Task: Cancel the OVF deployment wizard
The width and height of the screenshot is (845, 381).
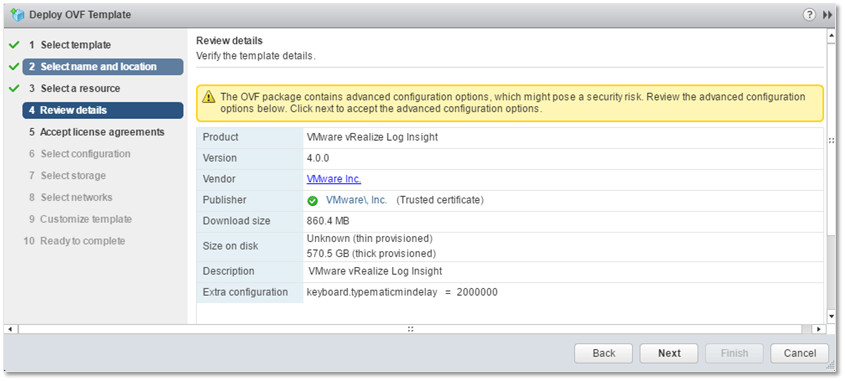Action: (799, 354)
